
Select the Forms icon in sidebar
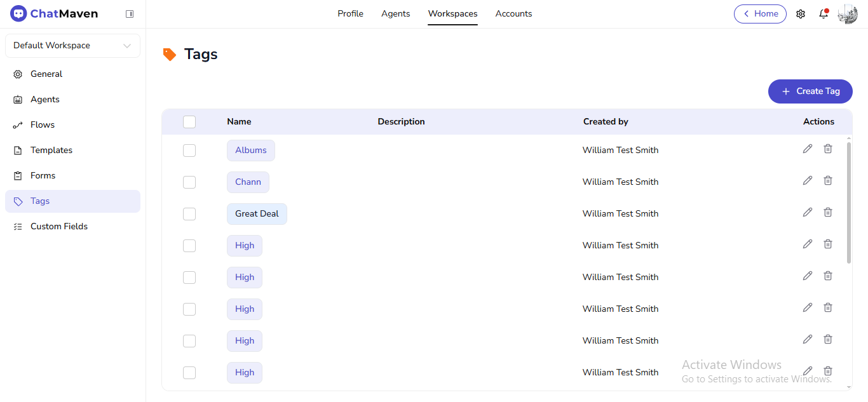[x=18, y=175]
